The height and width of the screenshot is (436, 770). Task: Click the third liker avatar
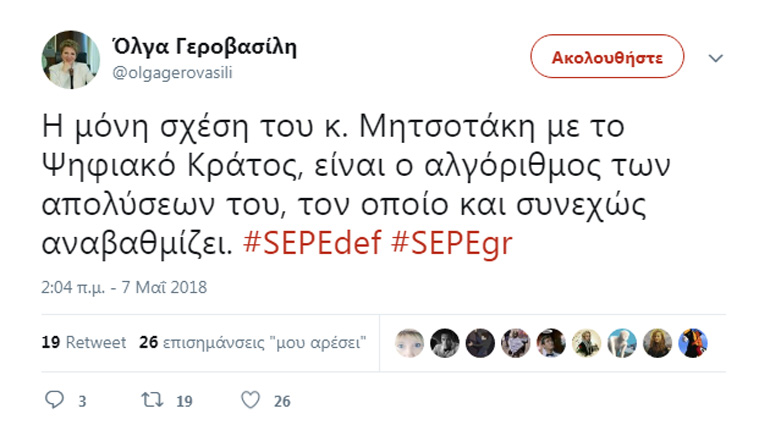coord(480,343)
